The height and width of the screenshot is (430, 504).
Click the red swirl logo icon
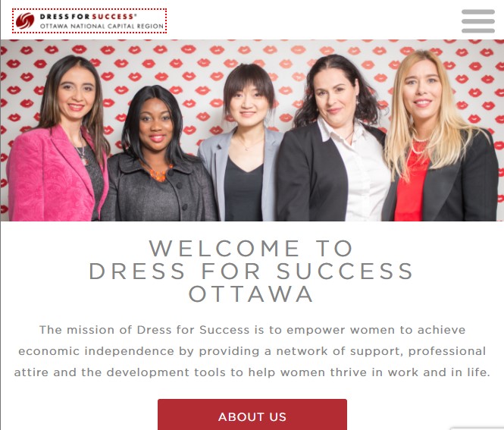pos(25,21)
